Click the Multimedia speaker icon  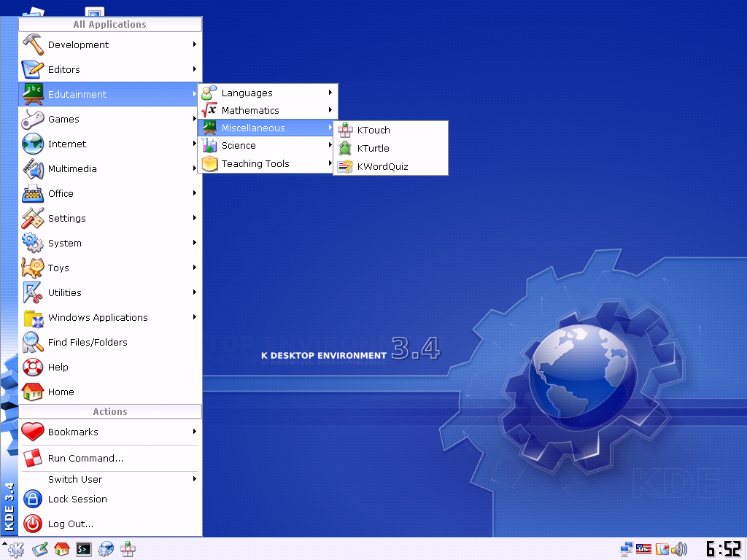33,168
